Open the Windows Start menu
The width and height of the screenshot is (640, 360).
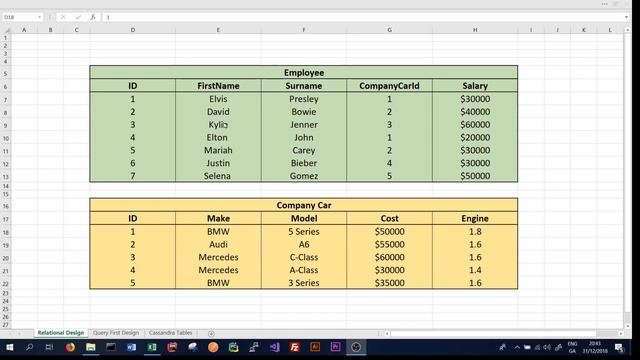point(9,347)
